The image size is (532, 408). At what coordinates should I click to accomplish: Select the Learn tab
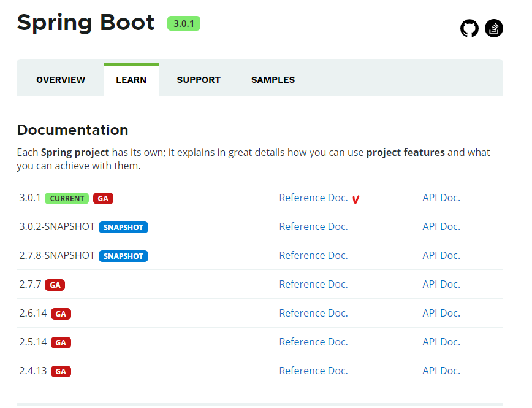[x=131, y=80]
